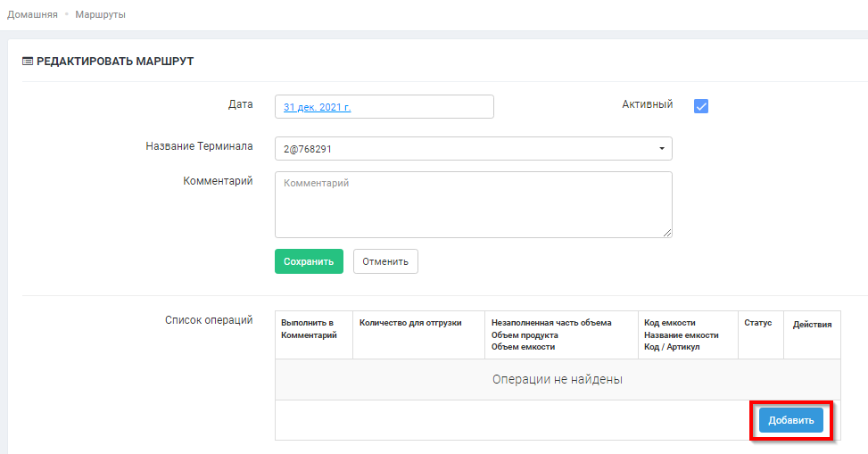Screen dimensions: 868x454
Task: Toggle the Активный checkbox
Action: point(701,106)
